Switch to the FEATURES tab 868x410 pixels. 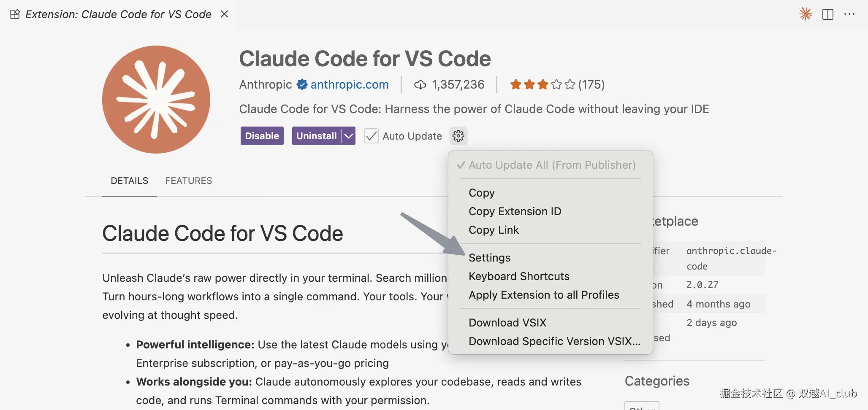[x=189, y=181]
